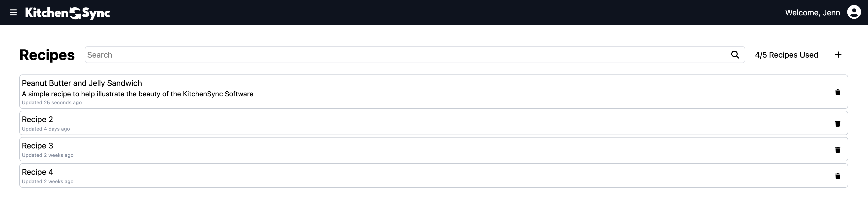The height and width of the screenshot is (214, 868).
Task: Click the KitchenSync logo
Action: 68,13
